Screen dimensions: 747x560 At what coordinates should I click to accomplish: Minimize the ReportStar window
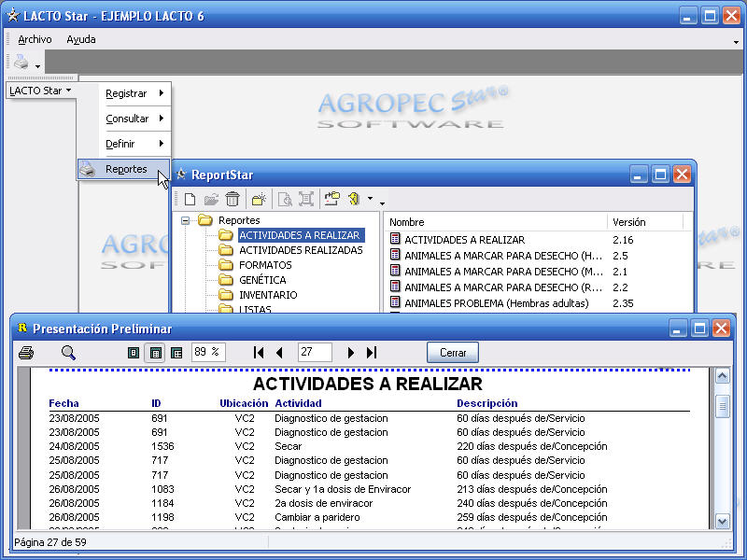[639, 175]
